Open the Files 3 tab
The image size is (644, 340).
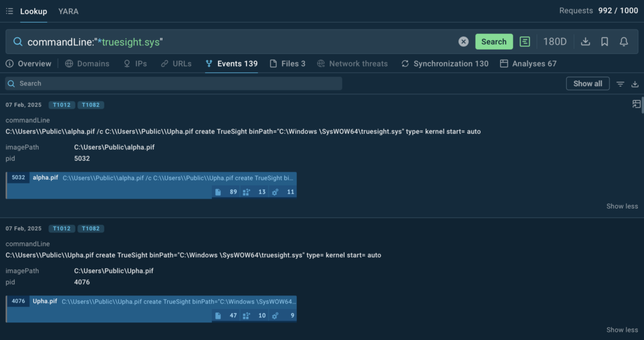(x=287, y=63)
